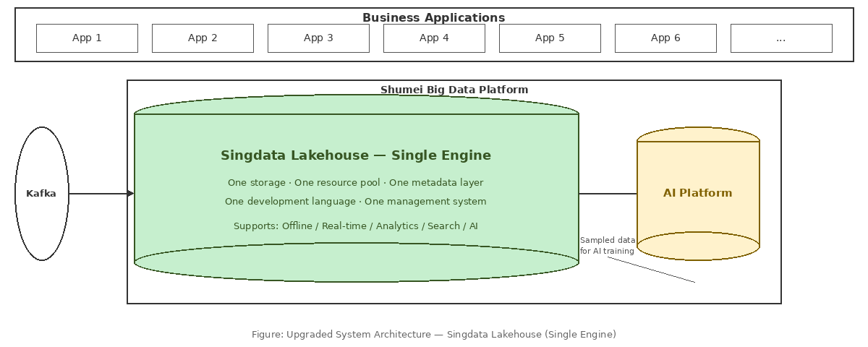Select the AI Platform cylinder
The width and height of the screenshot is (868, 347).
[698, 194]
